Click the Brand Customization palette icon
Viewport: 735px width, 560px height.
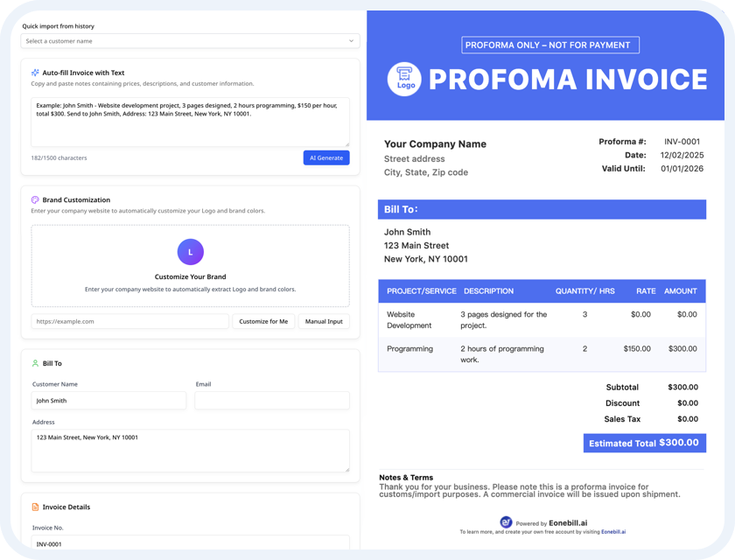[35, 199]
